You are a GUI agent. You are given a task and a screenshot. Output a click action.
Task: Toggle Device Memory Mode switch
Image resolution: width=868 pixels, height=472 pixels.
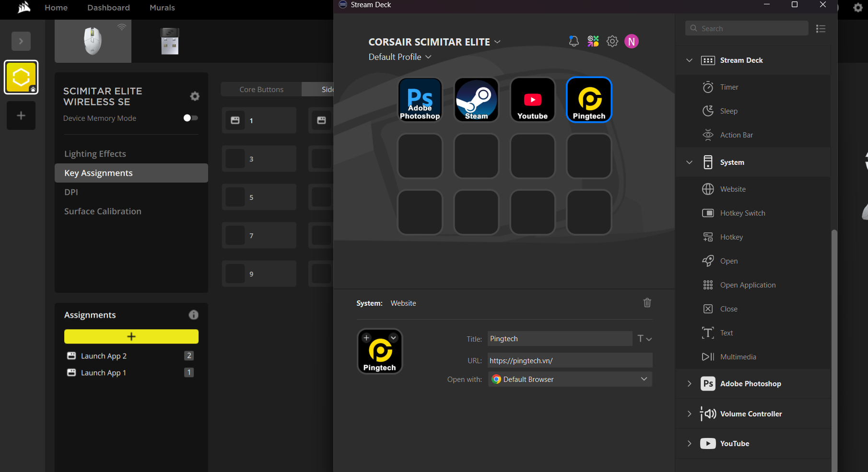190,118
